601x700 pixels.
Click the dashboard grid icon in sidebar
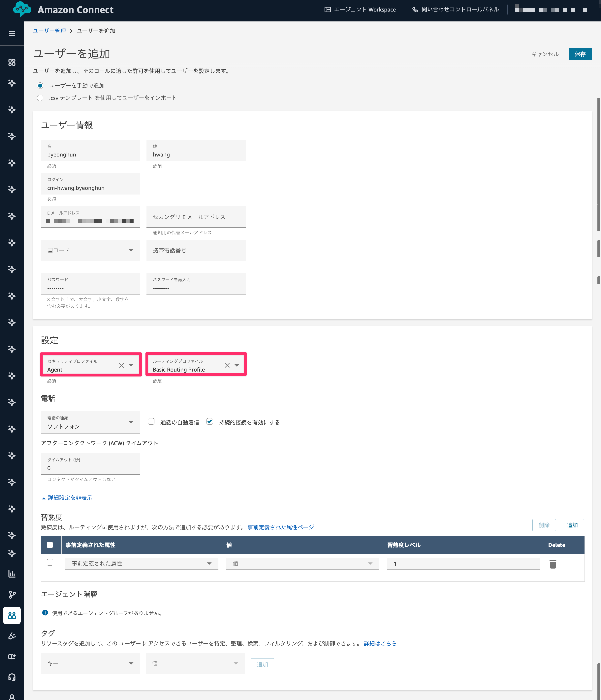tap(12, 63)
